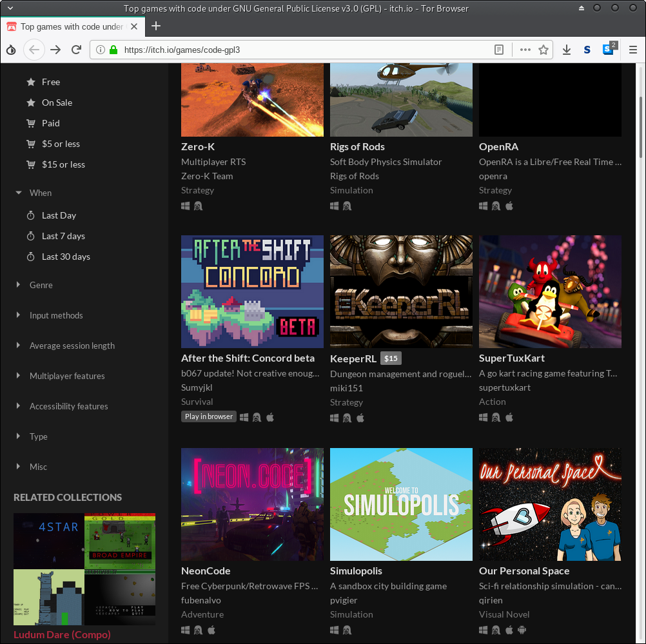Filter by Last 30 days
Image resolution: width=646 pixels, height=644 pixels.
click(66, 257)
